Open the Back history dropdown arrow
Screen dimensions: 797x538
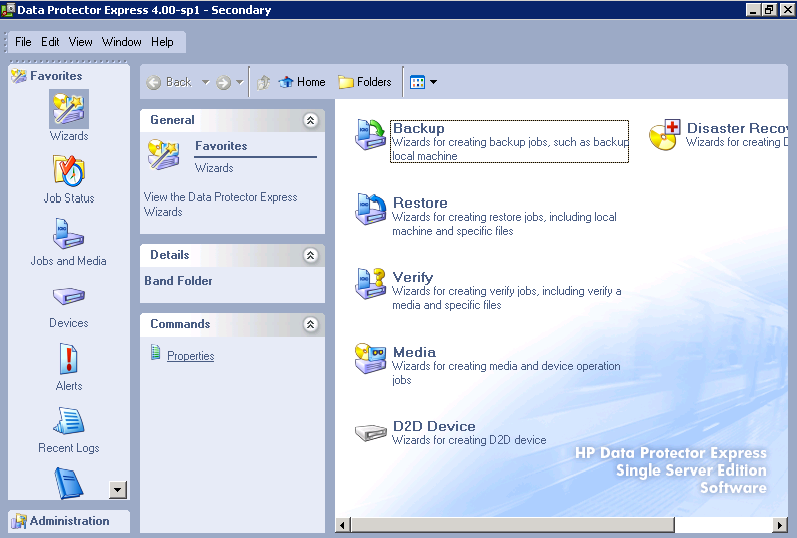click(205, 82)
